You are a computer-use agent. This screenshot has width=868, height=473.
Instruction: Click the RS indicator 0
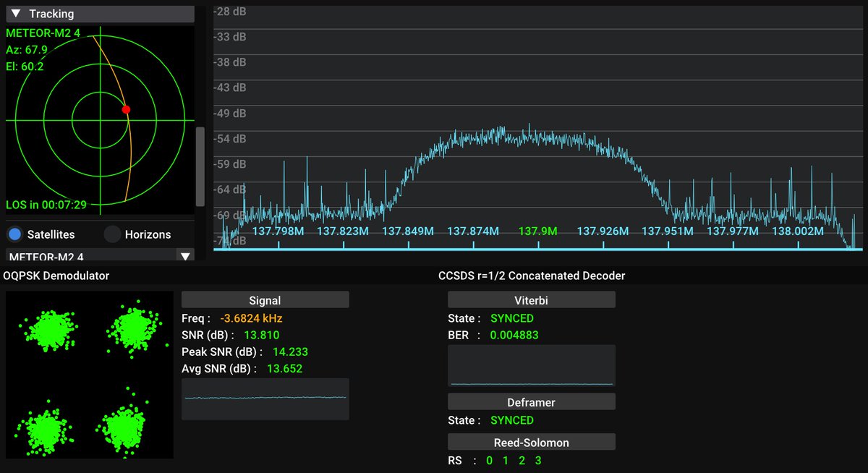tap(490, 460)
